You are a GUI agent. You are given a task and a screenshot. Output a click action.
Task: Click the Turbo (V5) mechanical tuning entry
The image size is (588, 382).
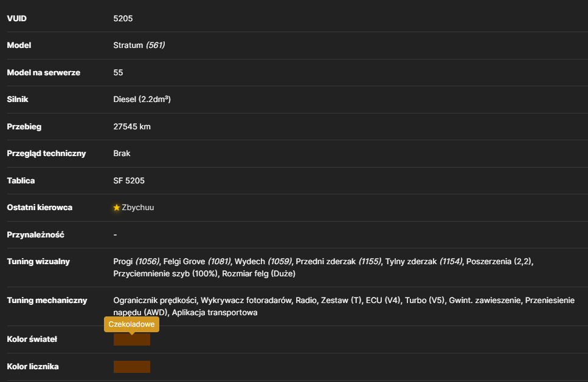[x=424, y=301]
